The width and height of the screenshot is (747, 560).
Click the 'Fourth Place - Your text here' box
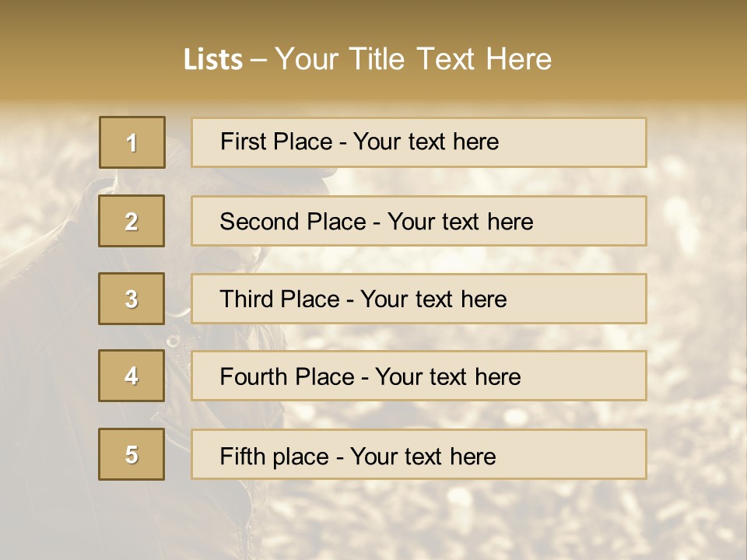pos(419,376)
